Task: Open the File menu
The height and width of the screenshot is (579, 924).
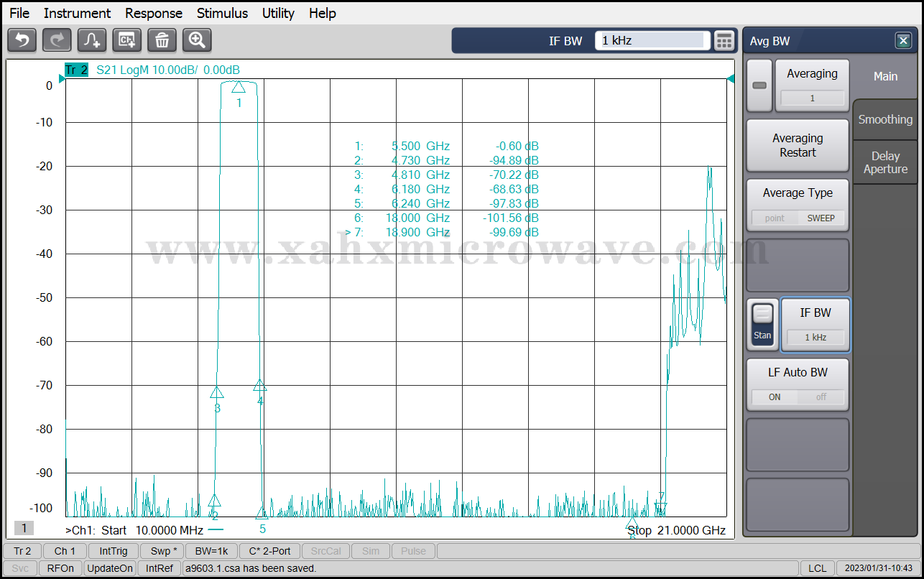Action: [x=19, y=13]
